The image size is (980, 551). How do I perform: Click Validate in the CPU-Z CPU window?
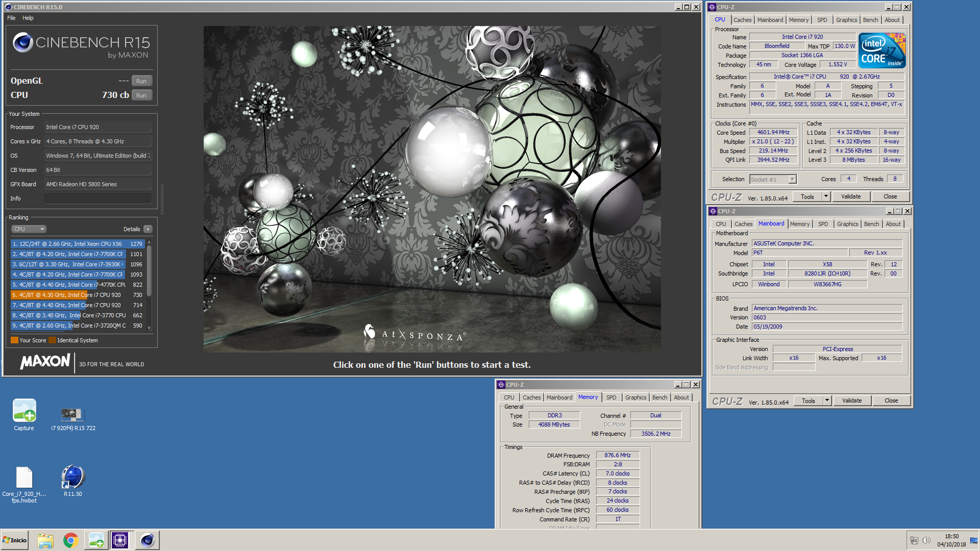pos(851,196)
